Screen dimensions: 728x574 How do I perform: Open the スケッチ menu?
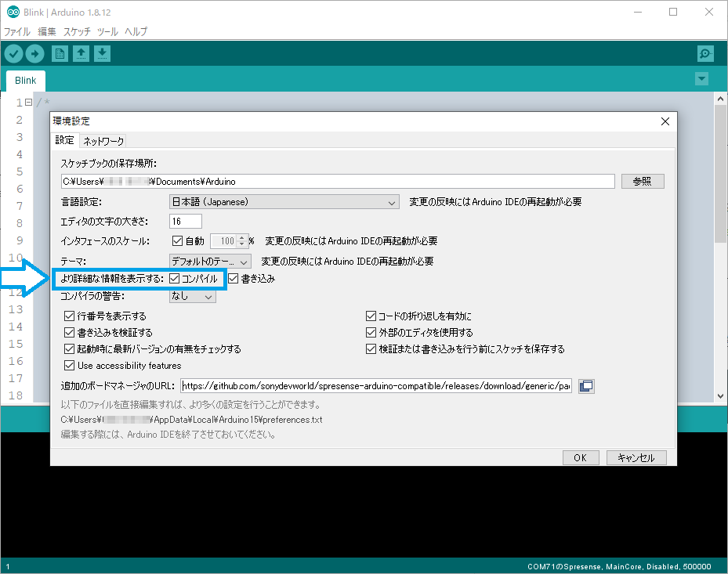77,31
